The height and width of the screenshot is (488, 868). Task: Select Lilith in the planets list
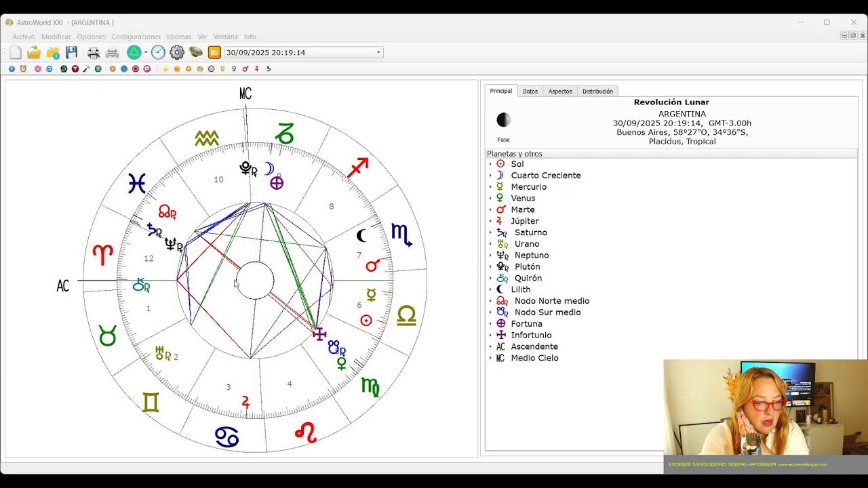[x=521, y=289]
